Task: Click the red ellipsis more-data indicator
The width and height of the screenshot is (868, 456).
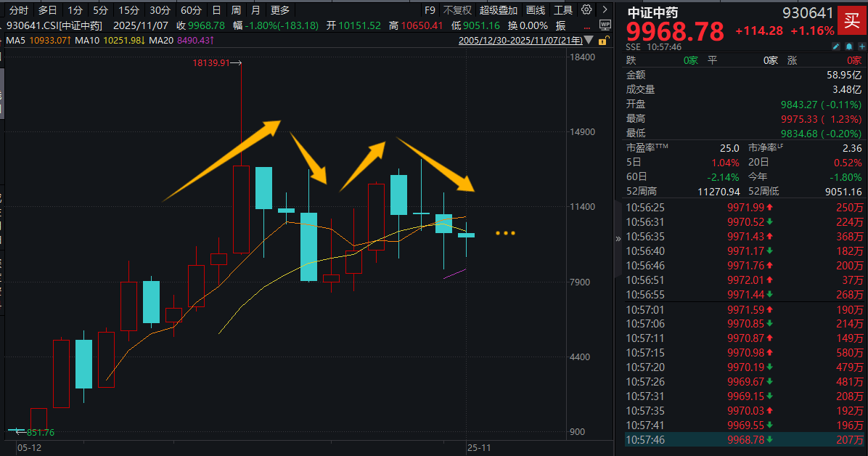Action: tap(586, 26)
